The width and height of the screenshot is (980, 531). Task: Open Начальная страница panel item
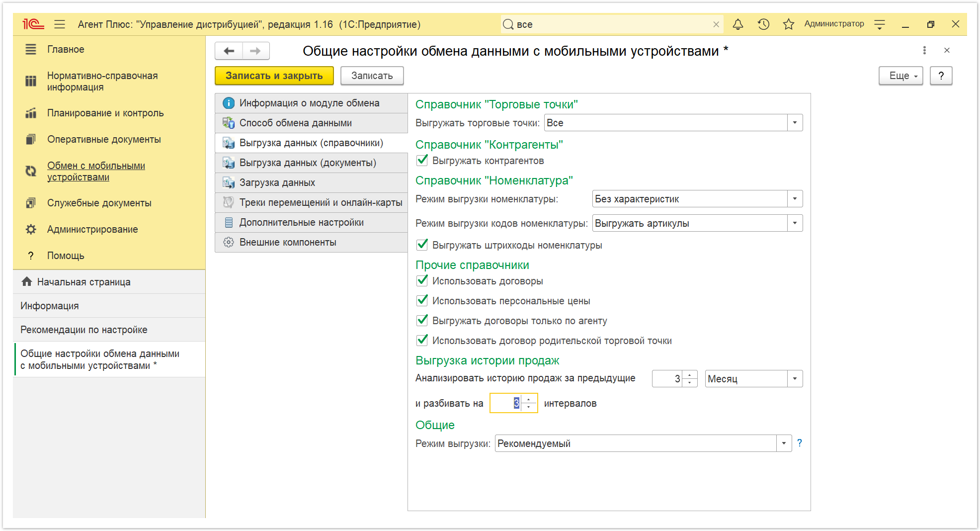tap(109, 282)
